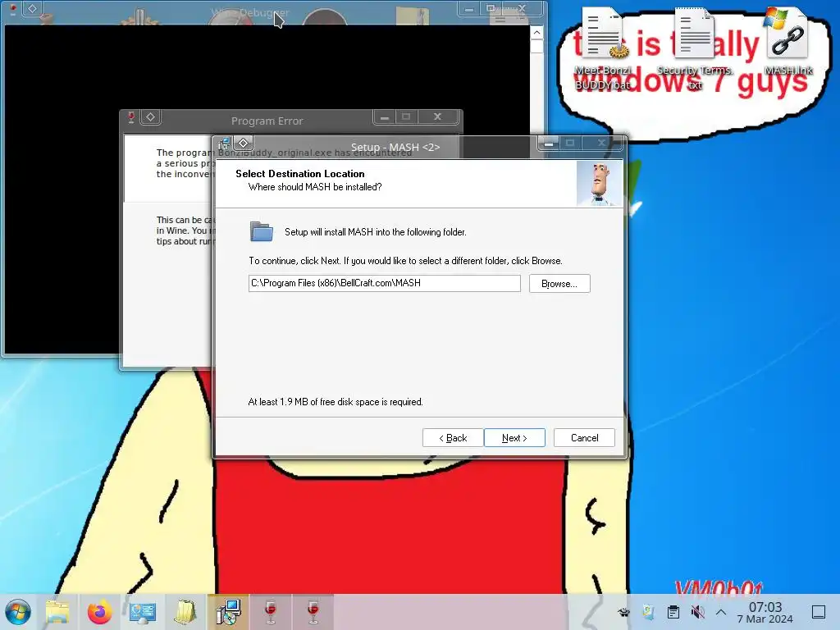Viewport: 840px width, 630px height.
Task: Open the MASH.lnk desktop shortcut
Action: coord(788,42)
